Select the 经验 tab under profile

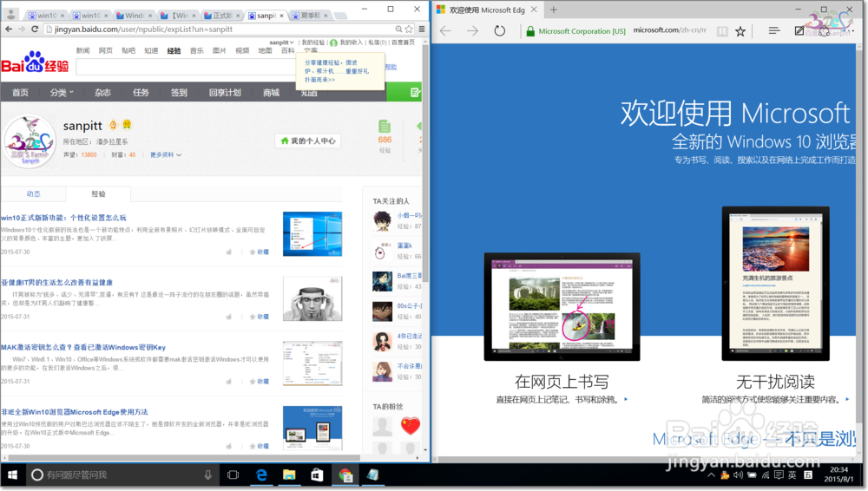coord(99,193)
